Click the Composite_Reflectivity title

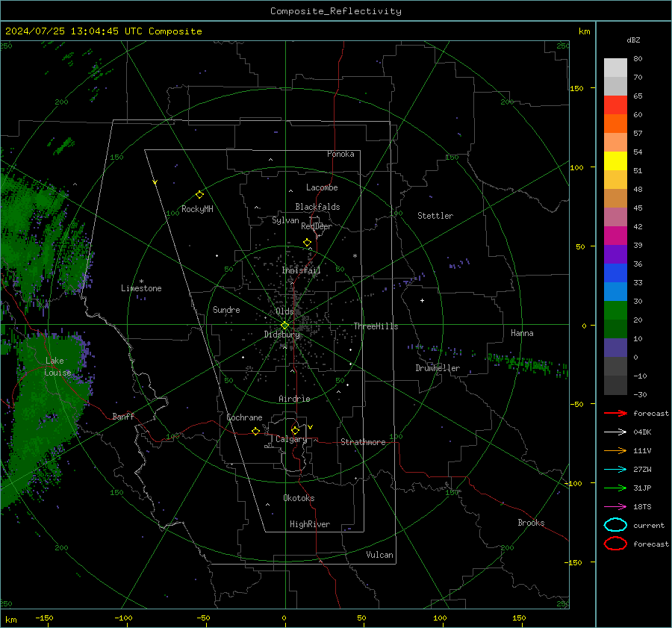pos(336,11)
